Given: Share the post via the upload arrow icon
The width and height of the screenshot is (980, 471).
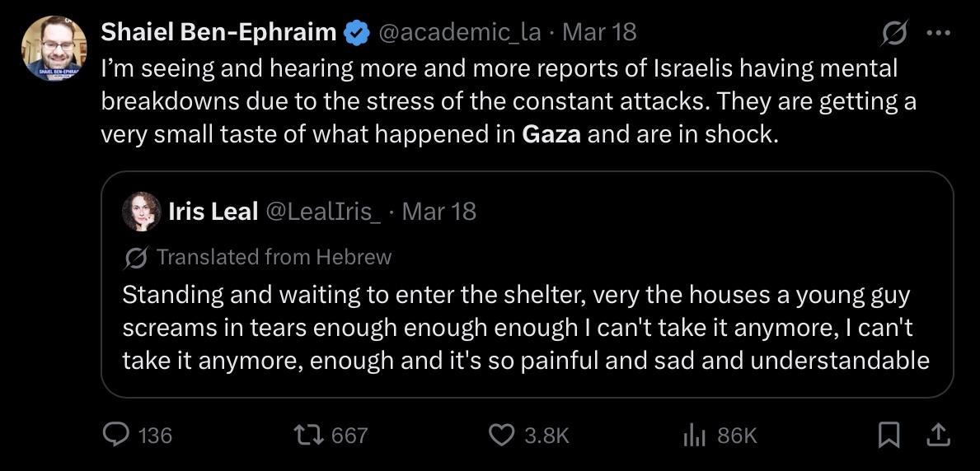Looking at the screenshot, I should click(x=936, y=435).
